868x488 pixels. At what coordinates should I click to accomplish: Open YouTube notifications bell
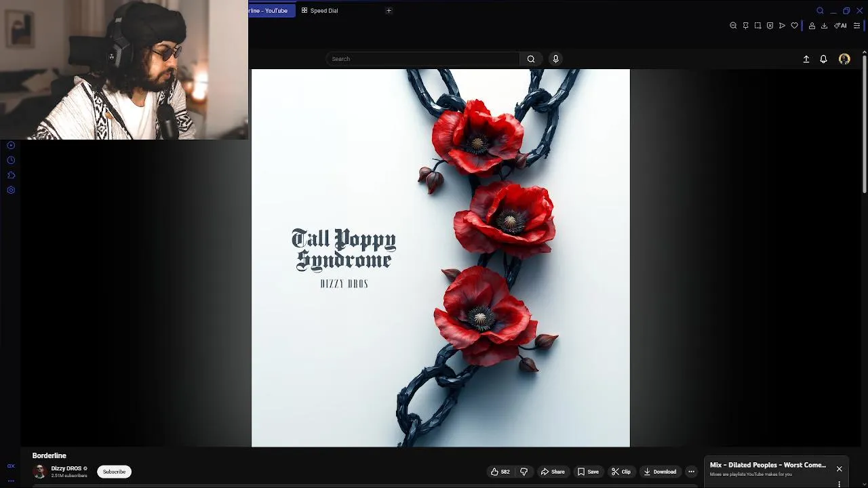(x=823, y=59)
